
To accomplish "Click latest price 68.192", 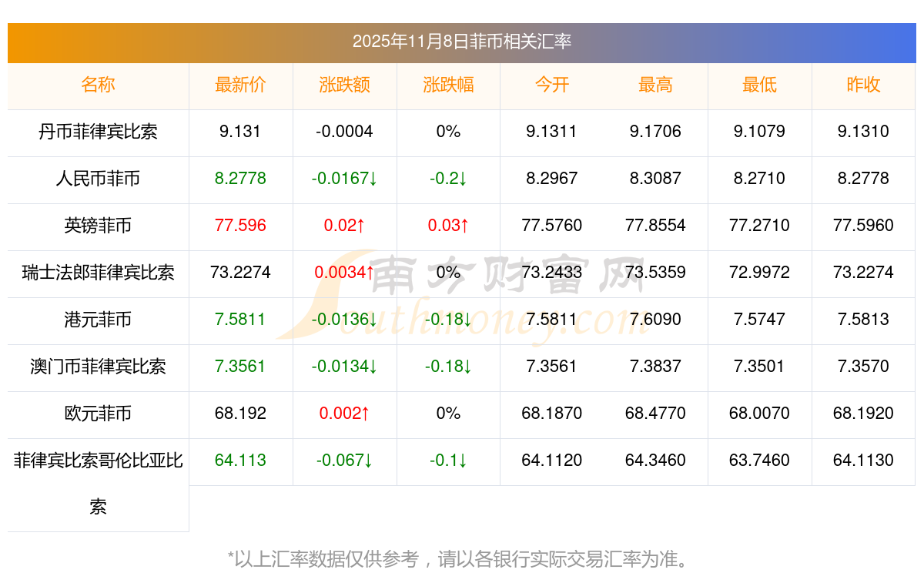I will (x=240, y=414).
